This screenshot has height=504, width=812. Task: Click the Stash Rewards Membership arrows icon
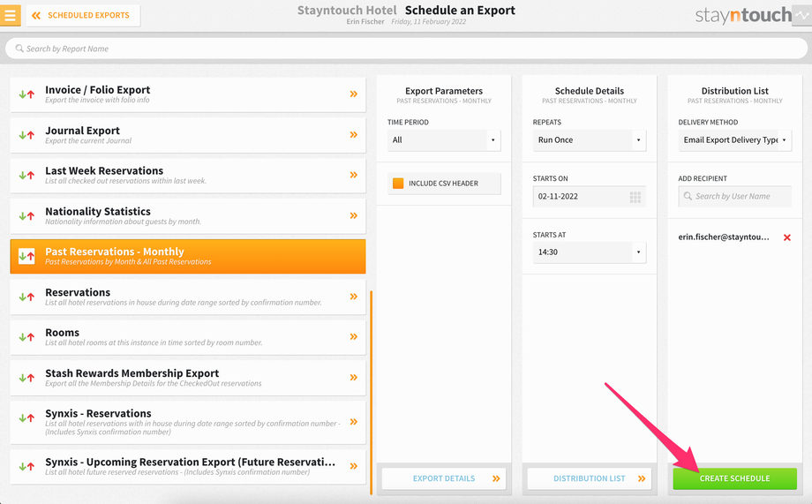click(27, 378)
